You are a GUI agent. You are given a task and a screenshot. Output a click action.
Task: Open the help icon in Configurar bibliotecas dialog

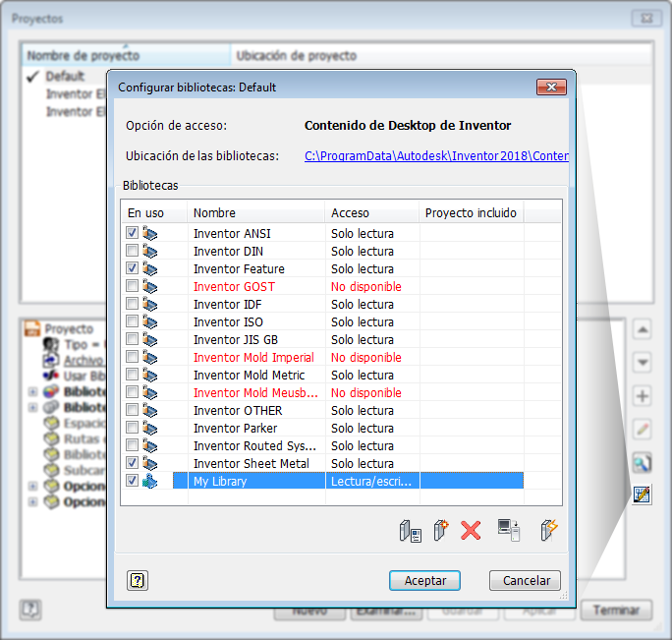138,581
